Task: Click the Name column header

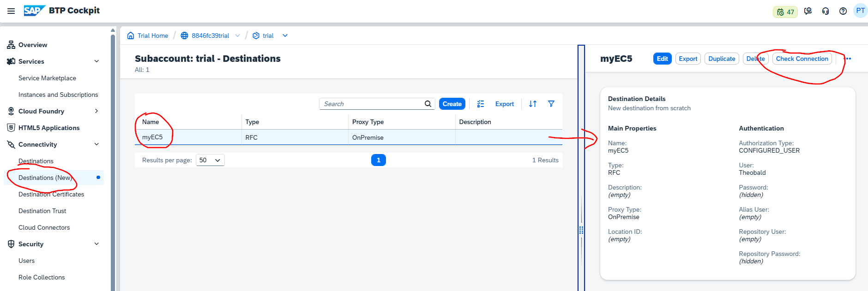Action: tap(188, 122)
